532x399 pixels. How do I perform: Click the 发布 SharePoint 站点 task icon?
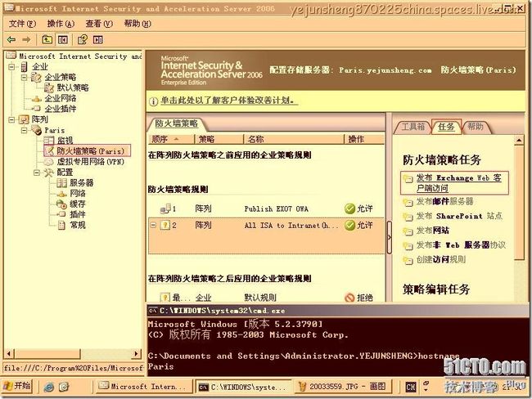[408, 217]
